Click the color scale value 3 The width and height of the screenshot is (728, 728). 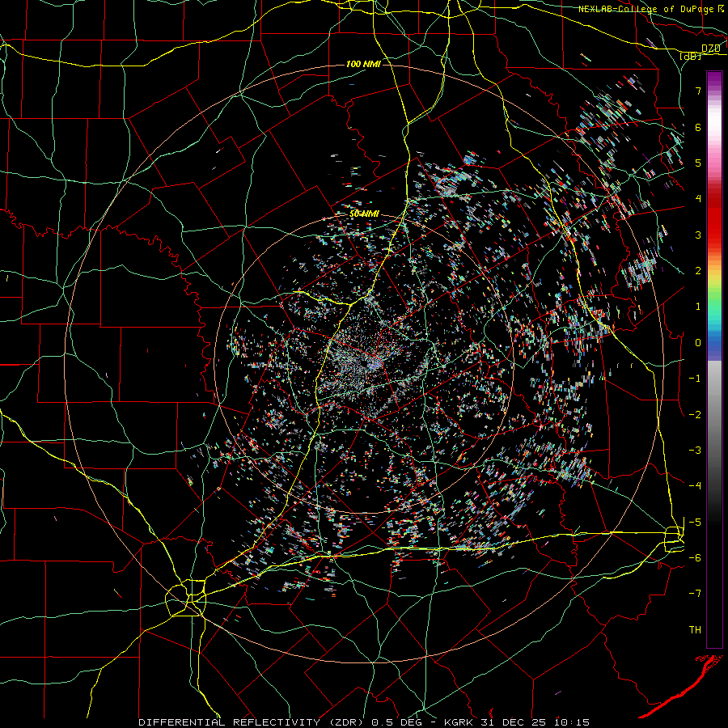(x=698, y=235)
